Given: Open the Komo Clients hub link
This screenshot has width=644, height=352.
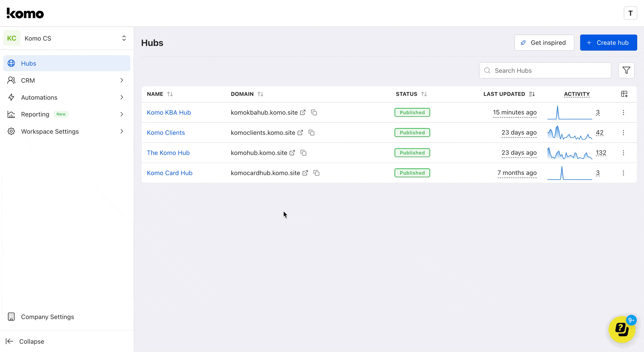Looking at the screenshot, I should tap(166, 133).
